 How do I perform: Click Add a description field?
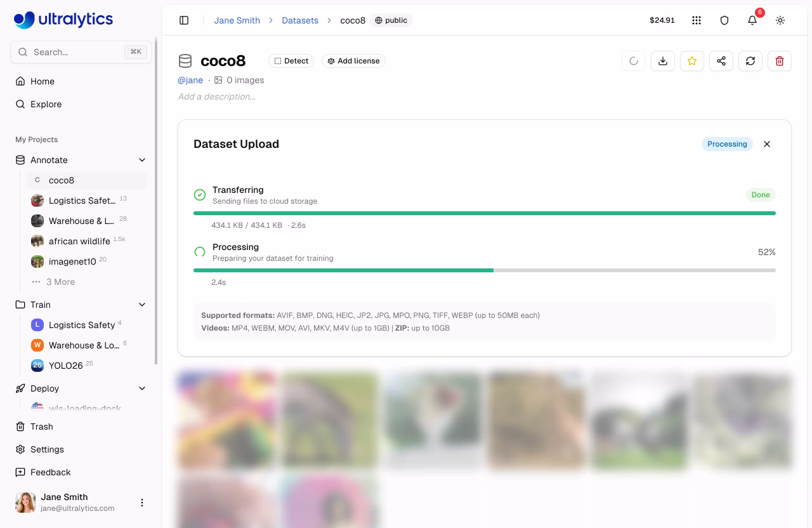click(x=217, y=96)
